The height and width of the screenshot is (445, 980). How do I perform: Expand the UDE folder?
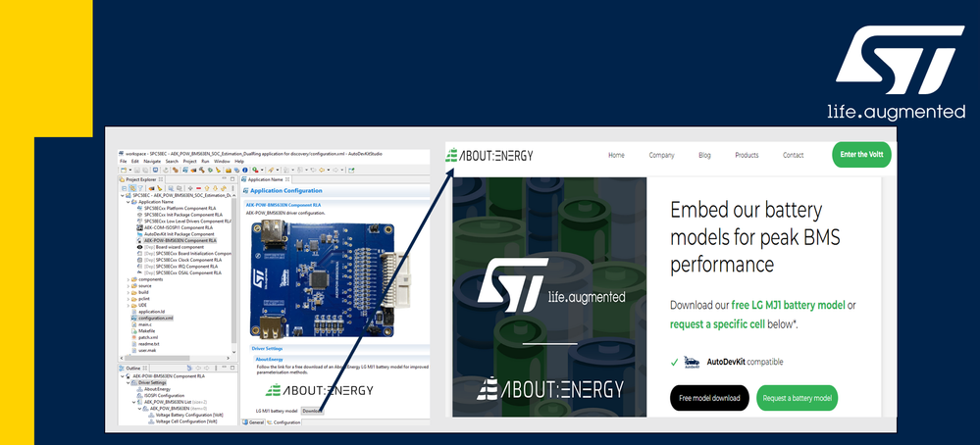[129, 305]
